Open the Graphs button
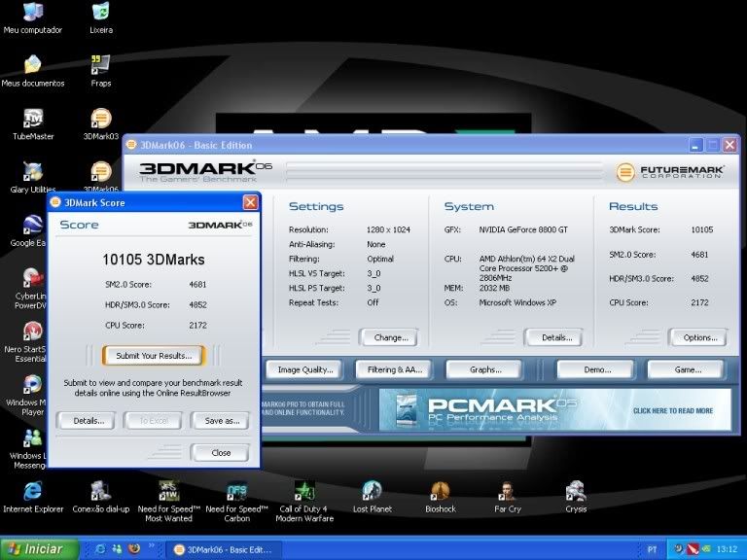This screenshot has width=747, height=560. [485, 369]
